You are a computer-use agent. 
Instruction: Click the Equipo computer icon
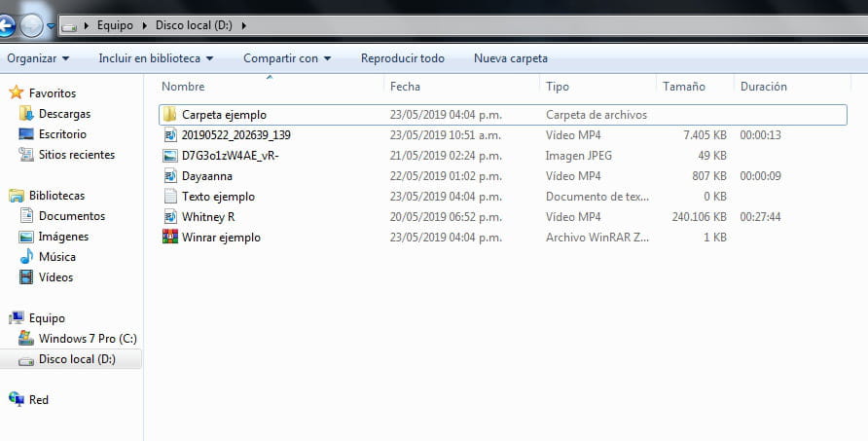point(16,318)
